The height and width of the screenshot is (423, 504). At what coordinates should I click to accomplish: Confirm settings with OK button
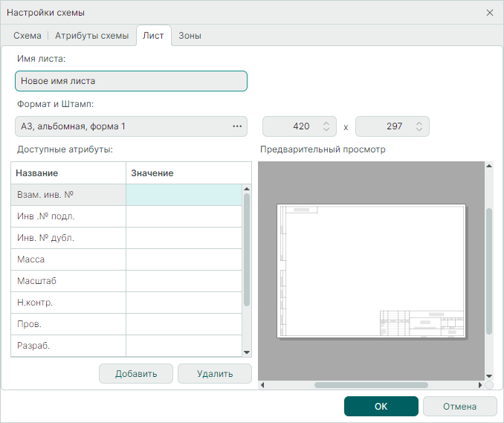click(381, 406)
